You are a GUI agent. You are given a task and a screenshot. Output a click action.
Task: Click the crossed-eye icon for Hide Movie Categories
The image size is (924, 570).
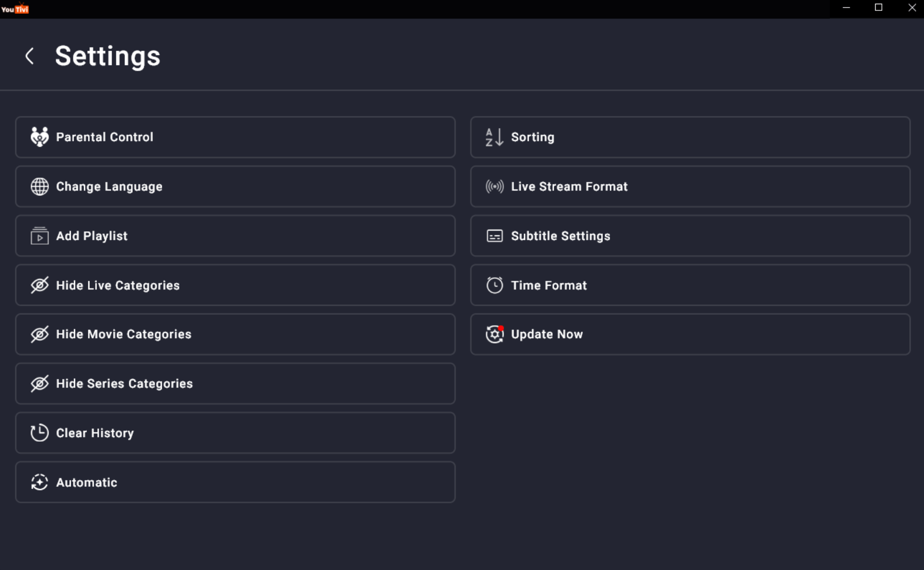40,334
